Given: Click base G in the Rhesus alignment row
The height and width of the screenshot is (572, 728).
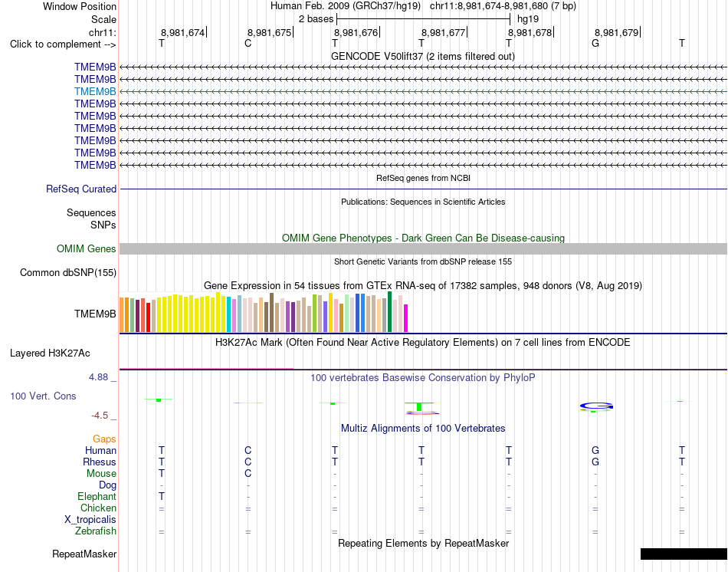Looking at the screenshot, I should click(x=595, y=462).
